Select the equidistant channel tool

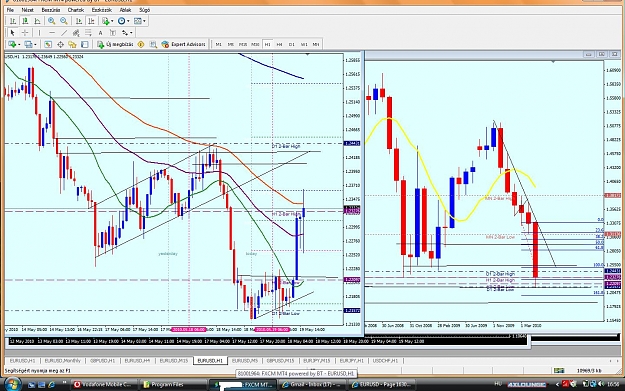76,33
